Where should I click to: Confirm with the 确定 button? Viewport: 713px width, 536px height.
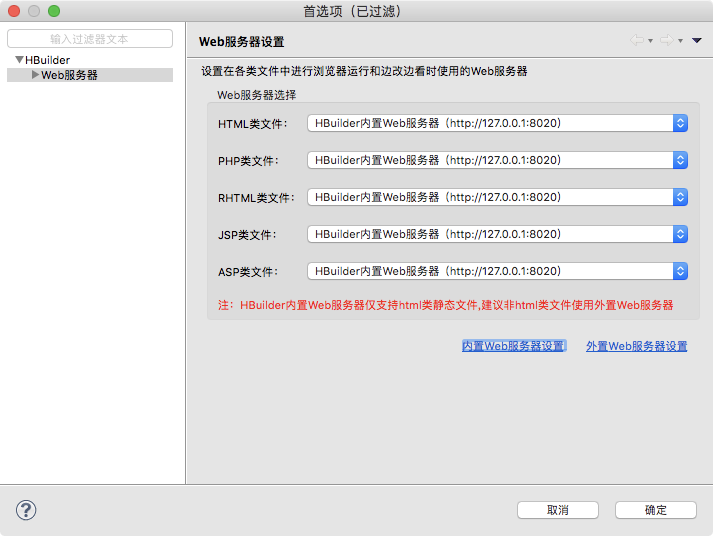point(656,510)
